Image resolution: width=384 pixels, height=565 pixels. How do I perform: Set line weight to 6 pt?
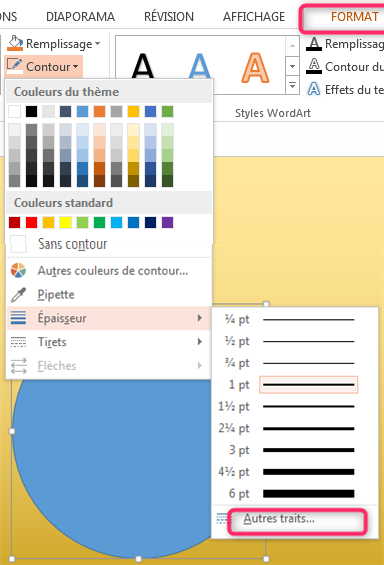coord(295,493)
